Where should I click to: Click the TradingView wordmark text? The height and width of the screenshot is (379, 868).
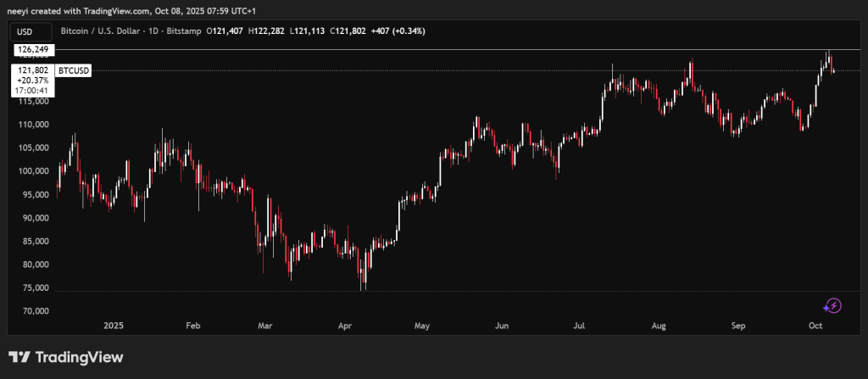[80, 358]
